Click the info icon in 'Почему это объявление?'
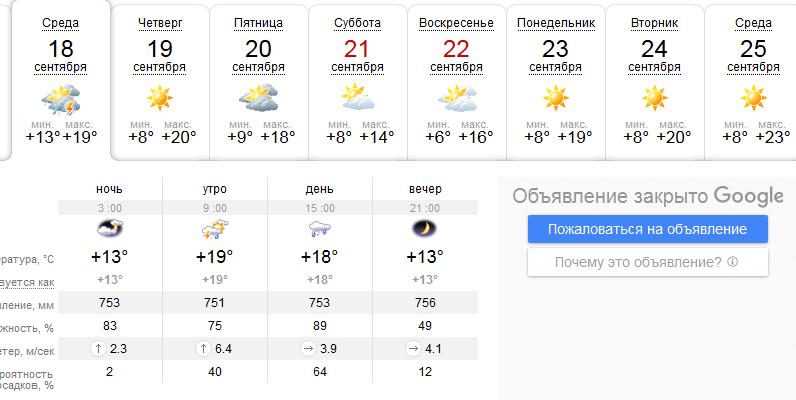The height and width of the screenshot is (400, 796). (x=732, y=262)
